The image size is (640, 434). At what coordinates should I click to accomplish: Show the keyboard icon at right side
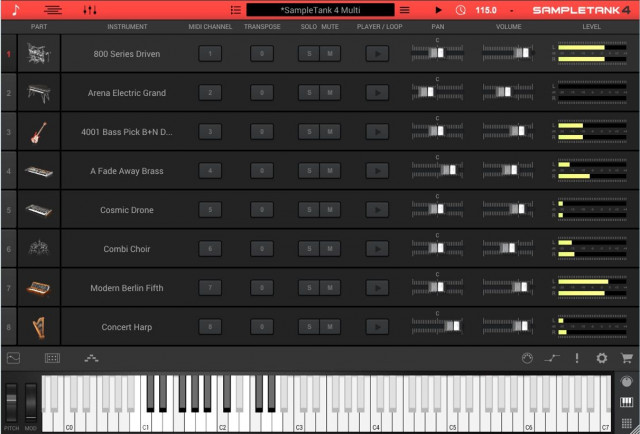tap(626, 402)
